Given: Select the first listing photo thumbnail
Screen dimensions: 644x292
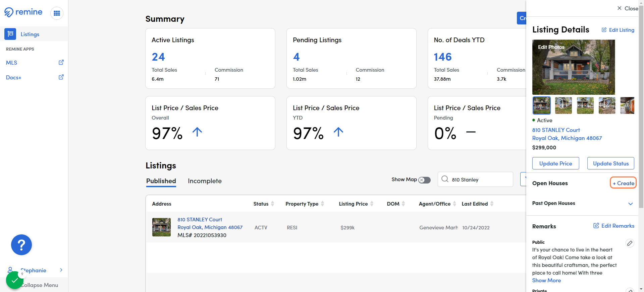Looking at the screenshot, I should click(x=541, y=105).
